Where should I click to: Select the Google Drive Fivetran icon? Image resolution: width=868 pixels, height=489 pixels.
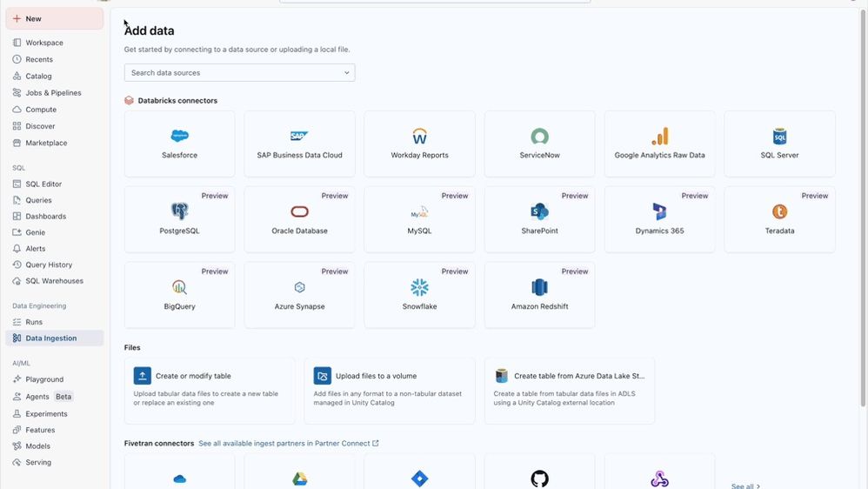(299, 479)
